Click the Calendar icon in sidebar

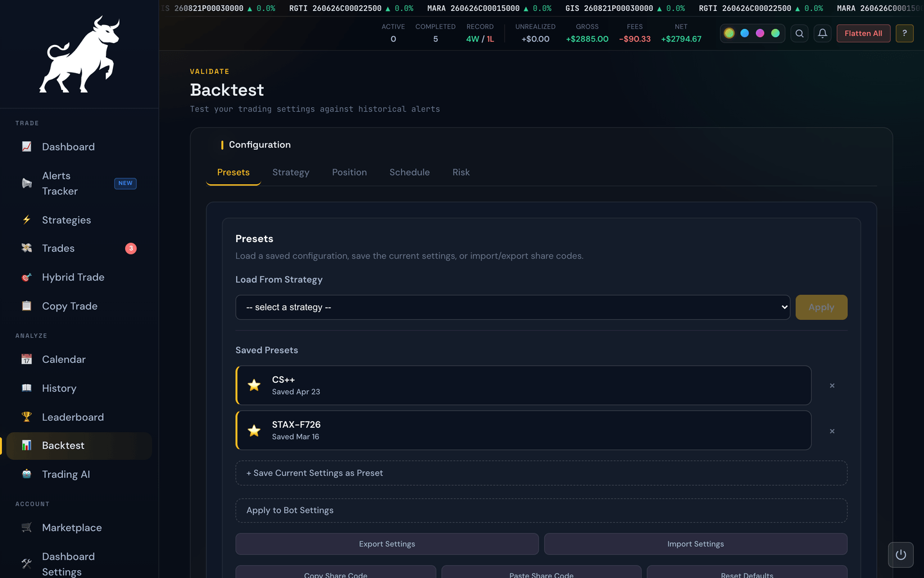point(26,359)
